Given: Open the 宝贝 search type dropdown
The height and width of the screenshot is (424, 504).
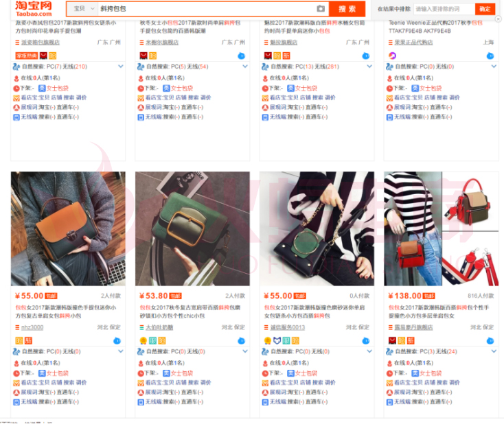Looking at the screenshot, I should (84, 9).
